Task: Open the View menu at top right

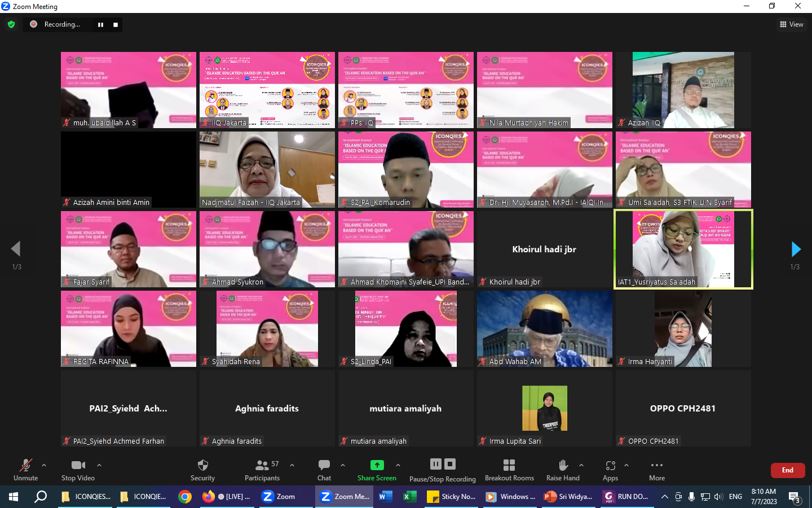Action: coord(792,24)
